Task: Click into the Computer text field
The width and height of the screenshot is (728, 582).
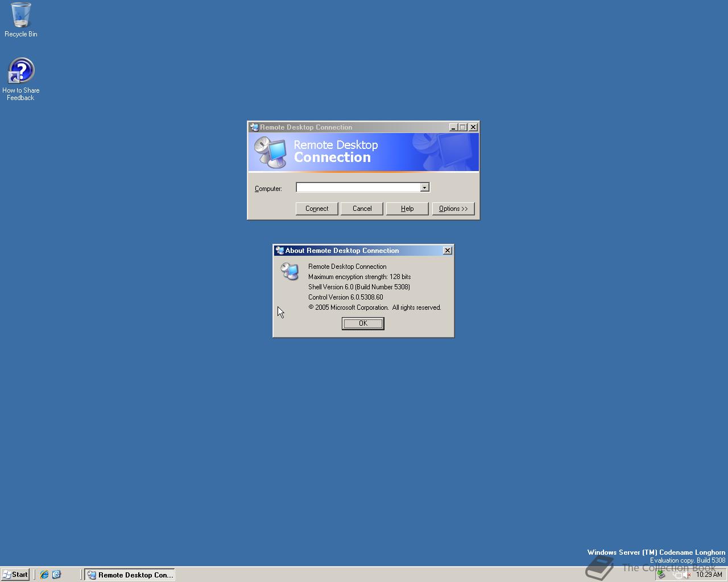Action: pyautogui.click(x=358, y=188)
